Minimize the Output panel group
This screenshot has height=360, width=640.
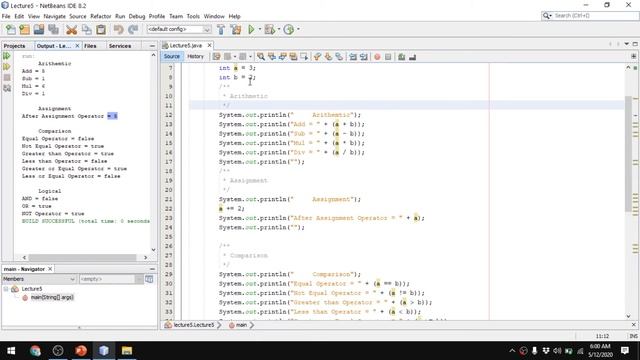pyautogui.click(x=152, y=46)
